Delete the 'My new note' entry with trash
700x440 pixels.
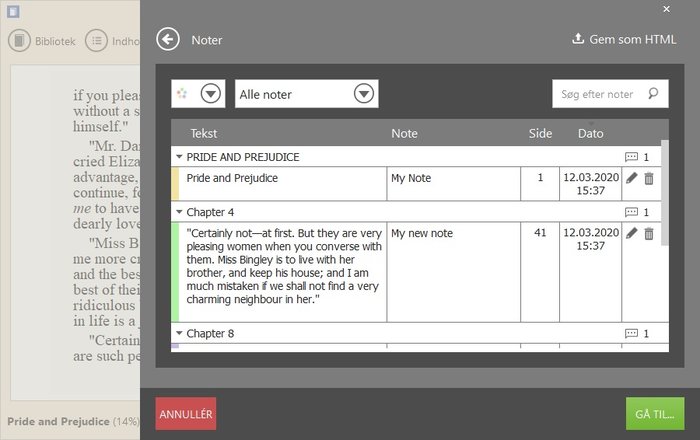click(648, 233)
